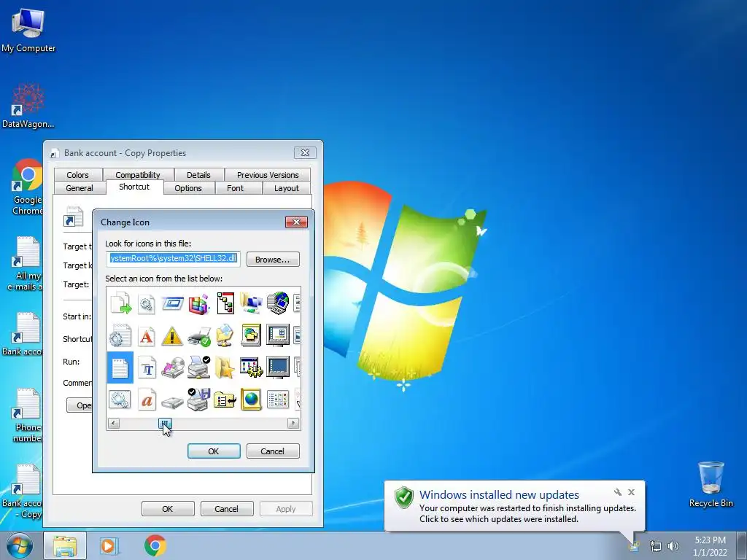The image size is (747, 560).
Task: Click the volume speaker tray icon
Action: pos(673,546)
